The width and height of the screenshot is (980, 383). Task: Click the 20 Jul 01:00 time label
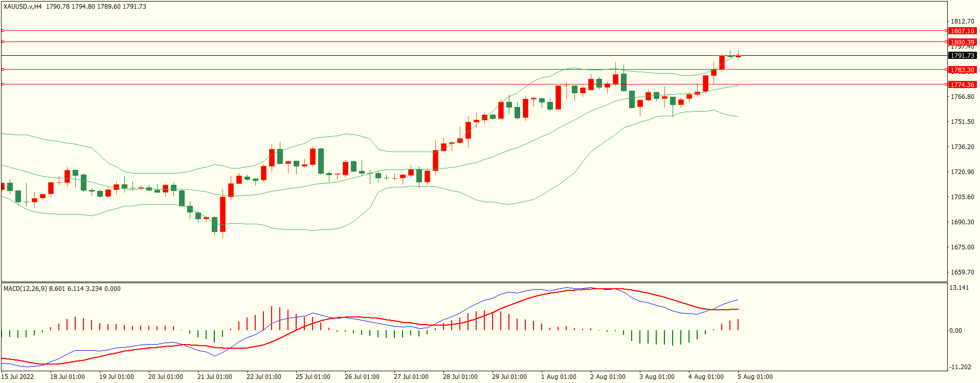click(x=166, y=377)
